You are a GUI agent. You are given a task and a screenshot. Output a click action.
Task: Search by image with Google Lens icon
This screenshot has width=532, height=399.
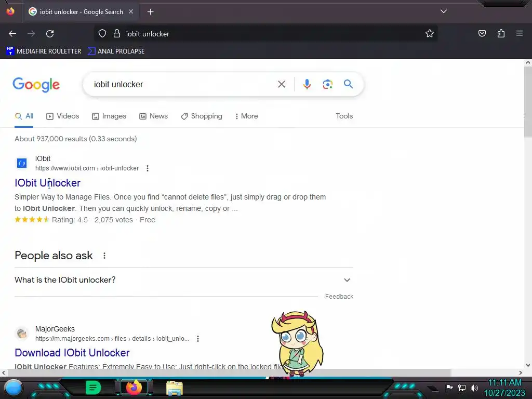(327, 84)
